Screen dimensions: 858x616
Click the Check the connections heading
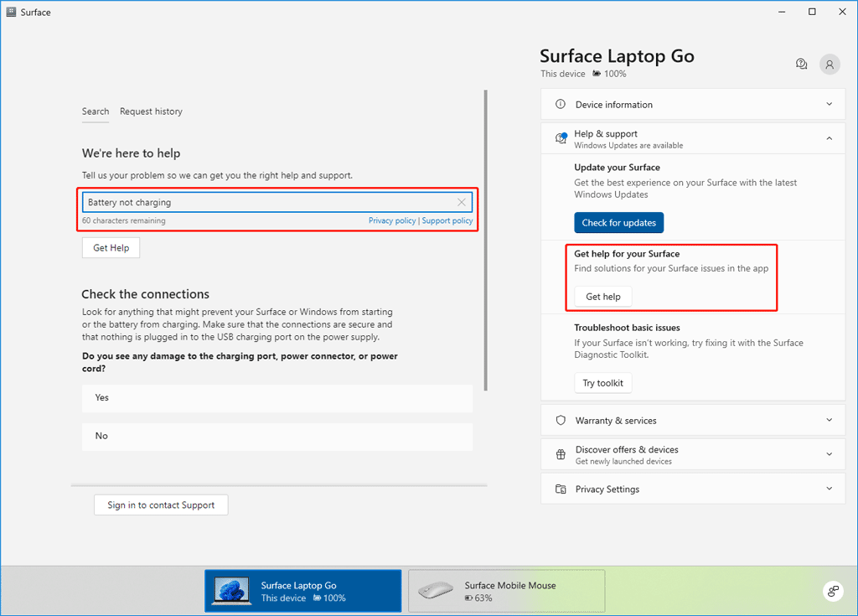click(x=145, y=294)
